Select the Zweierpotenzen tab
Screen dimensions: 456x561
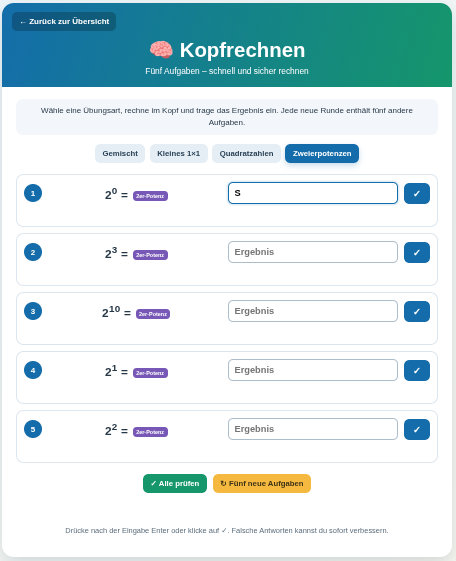click(322, 153)
